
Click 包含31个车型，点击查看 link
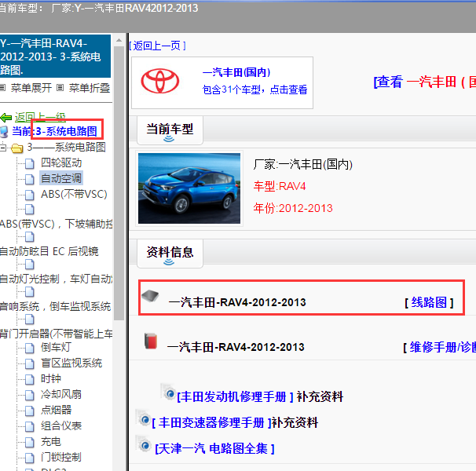click(254, 89)
